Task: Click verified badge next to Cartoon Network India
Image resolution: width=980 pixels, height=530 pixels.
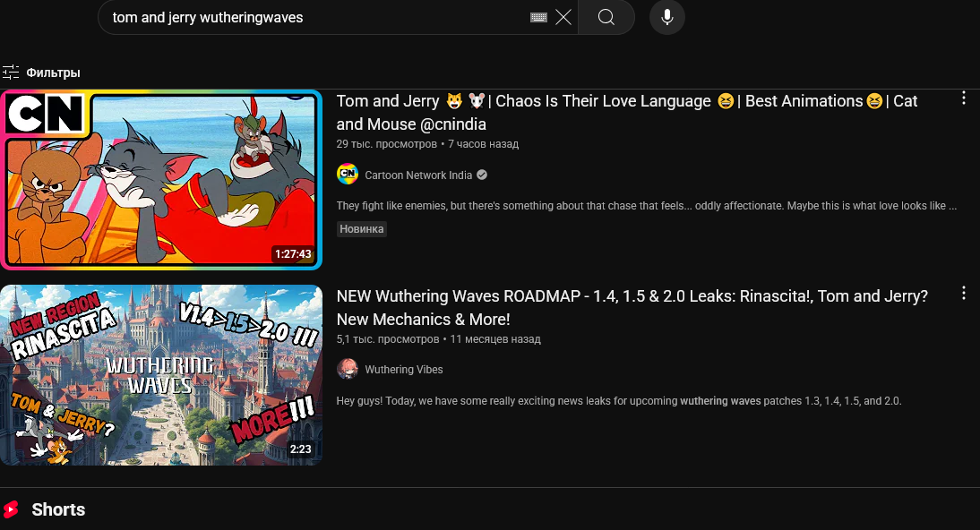Action: click(482, 175)
